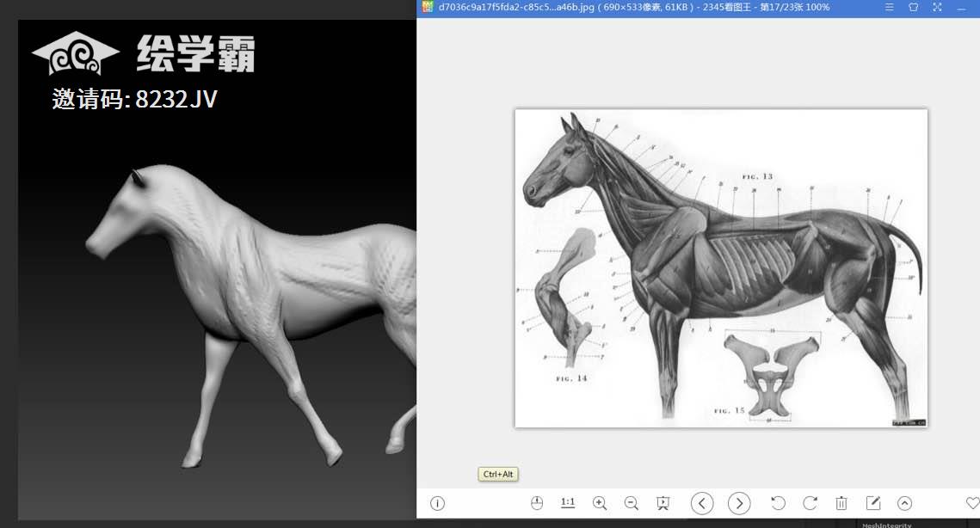Go to the next image

pyautogui.click(x=739, y=503)
